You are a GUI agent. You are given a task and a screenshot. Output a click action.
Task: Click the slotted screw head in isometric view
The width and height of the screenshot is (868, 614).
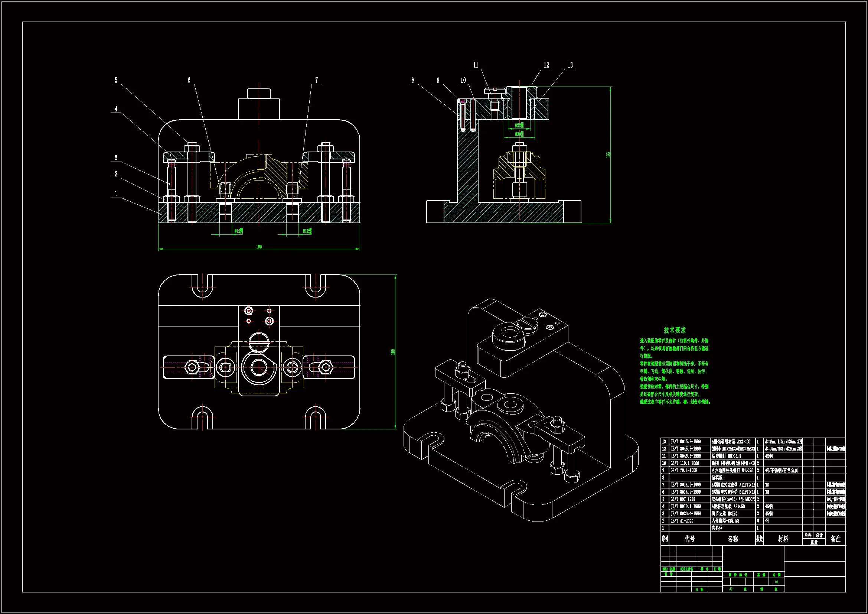point(527,324)
